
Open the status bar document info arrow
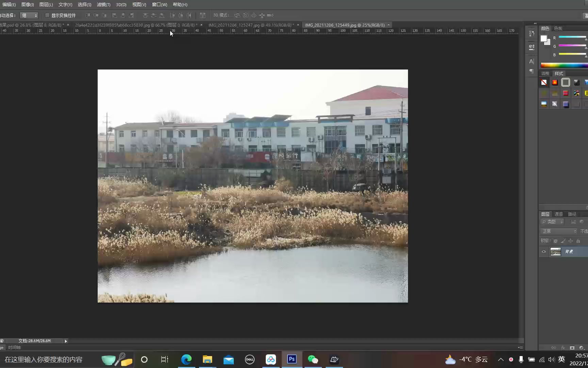point(66,341)
